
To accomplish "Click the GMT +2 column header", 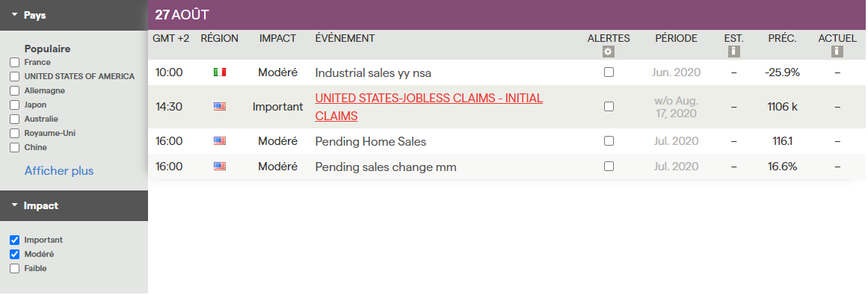I will pyautogui.click(x=171, y=38).
